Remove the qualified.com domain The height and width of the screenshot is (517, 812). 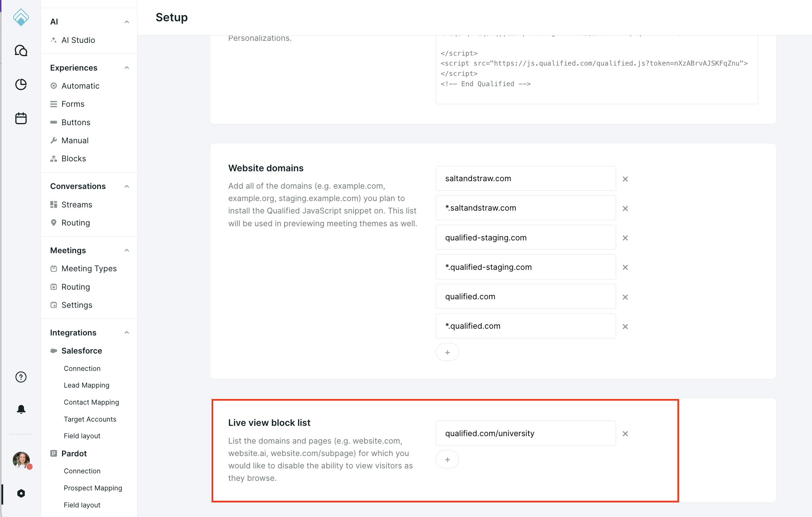coord(625,297)
